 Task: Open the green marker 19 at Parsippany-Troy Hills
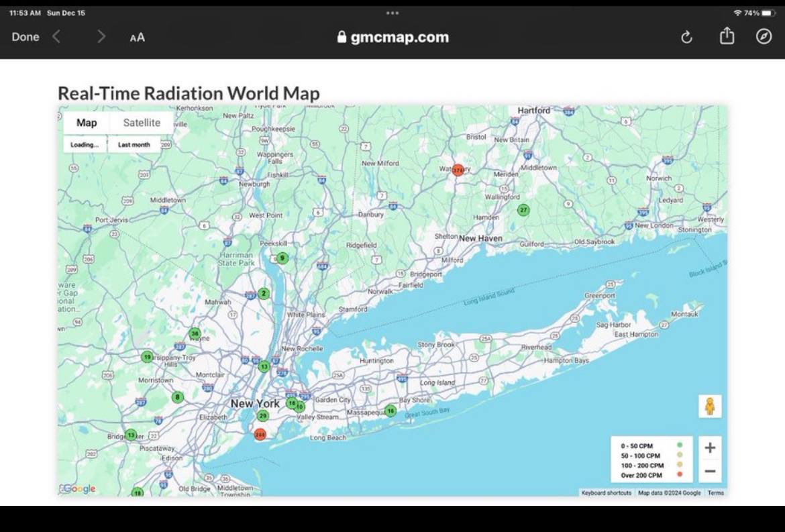[x=147, y=358]
